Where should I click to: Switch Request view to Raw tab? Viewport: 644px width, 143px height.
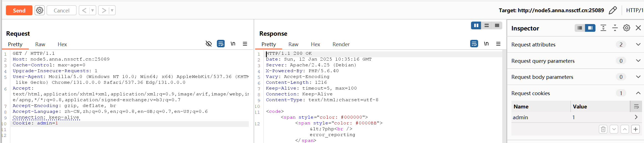point(40,44)
